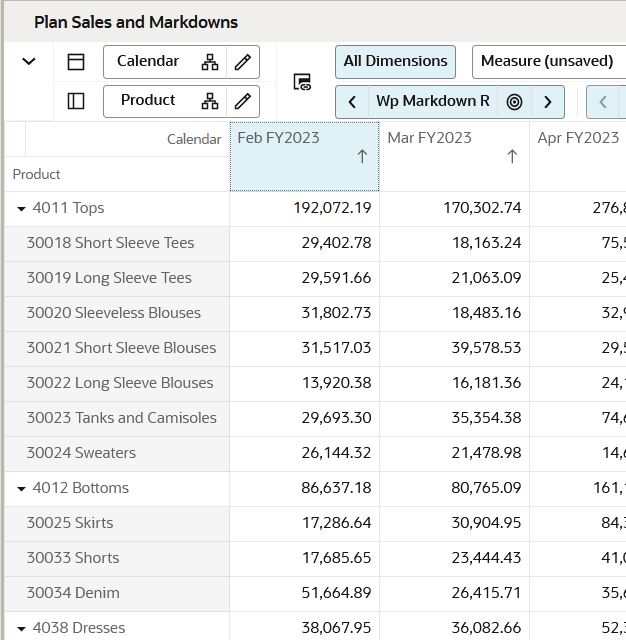Select the 30034 Denim row
Screen dimensions: 626x640
point(73,593)
